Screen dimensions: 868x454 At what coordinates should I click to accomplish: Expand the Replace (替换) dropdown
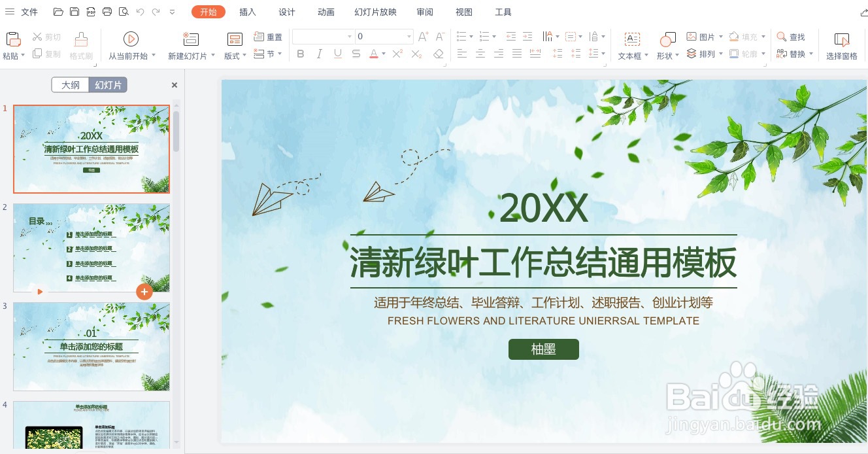point(810,54)
